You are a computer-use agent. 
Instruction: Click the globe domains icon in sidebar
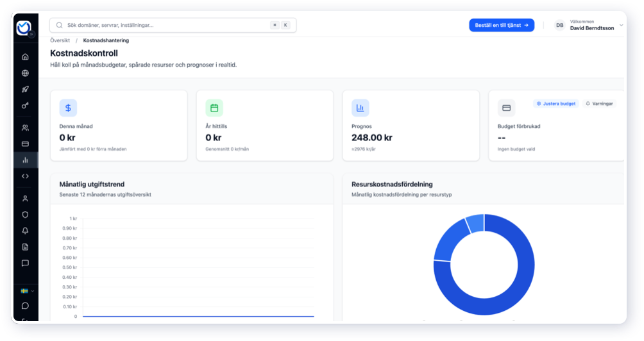pyautogui.click(x=25, y=73)
